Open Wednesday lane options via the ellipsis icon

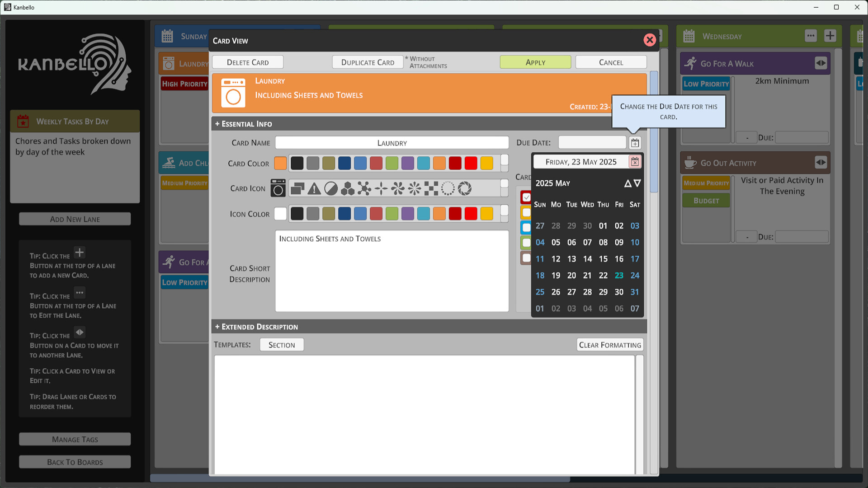coord(811,36)
